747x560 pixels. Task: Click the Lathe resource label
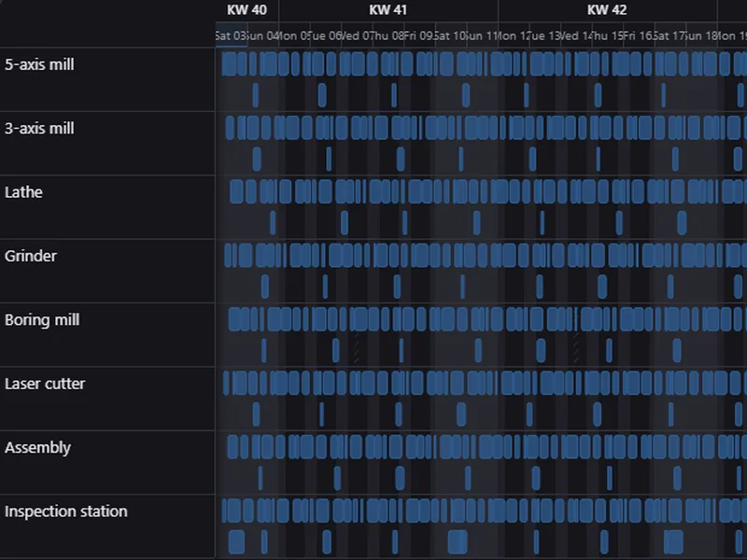[23, 192]
